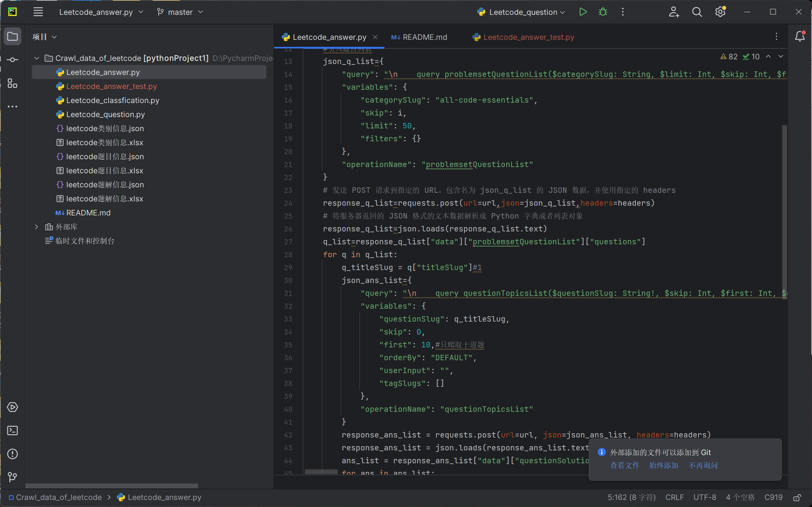Change UTF-8 file encoding

click(x=705, y=498)
